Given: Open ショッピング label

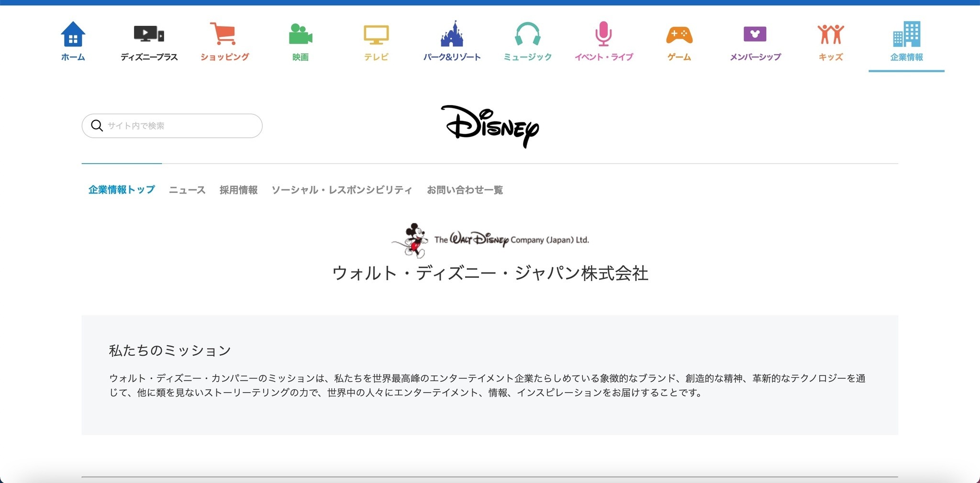Looking at the screenshot, I should [225, 57].
